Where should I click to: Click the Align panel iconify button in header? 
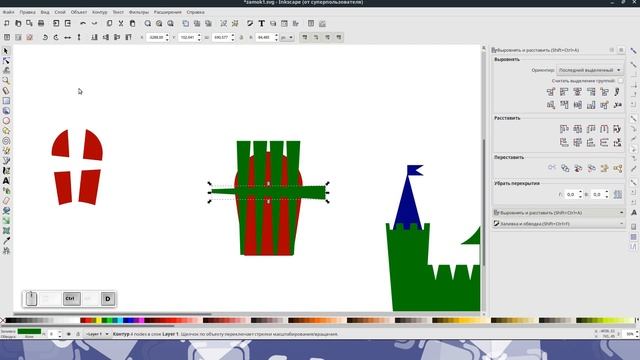611,50
